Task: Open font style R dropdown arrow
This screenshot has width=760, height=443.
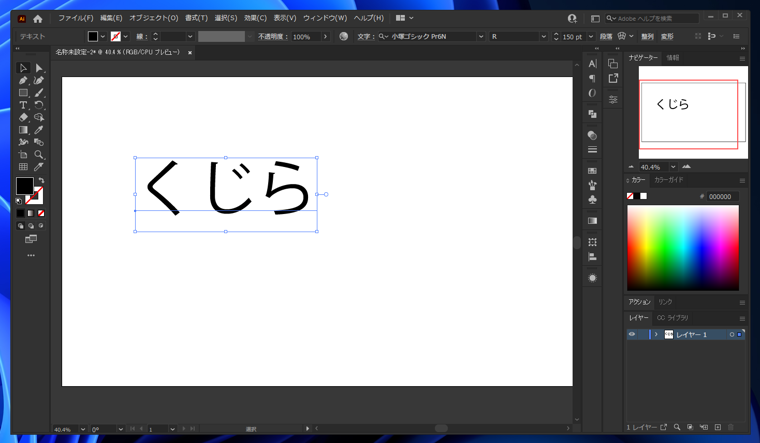Action: point(543,36)
